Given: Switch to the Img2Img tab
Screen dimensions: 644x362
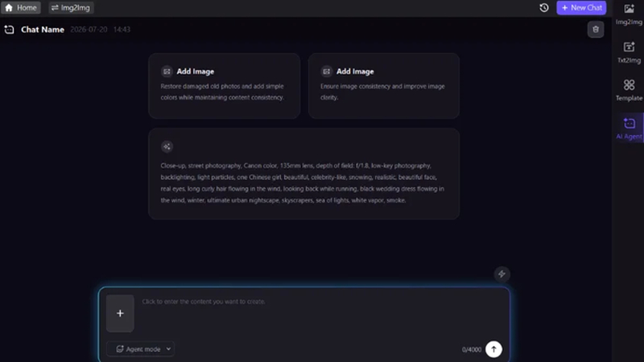Looking at the screenshot, I should click(71, 7).
